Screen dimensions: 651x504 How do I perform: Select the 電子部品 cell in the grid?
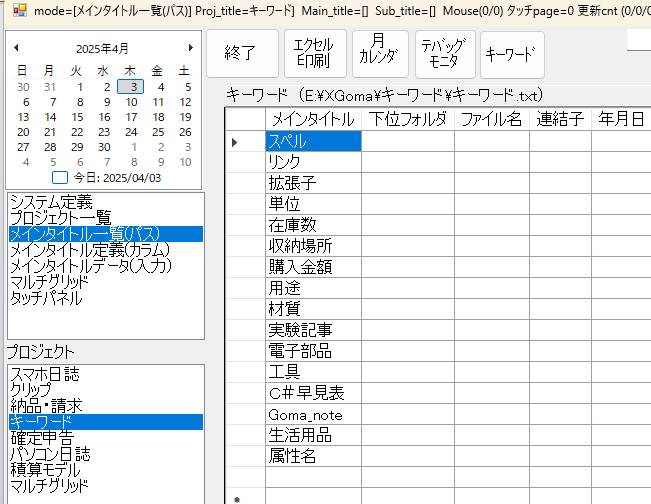300,352
